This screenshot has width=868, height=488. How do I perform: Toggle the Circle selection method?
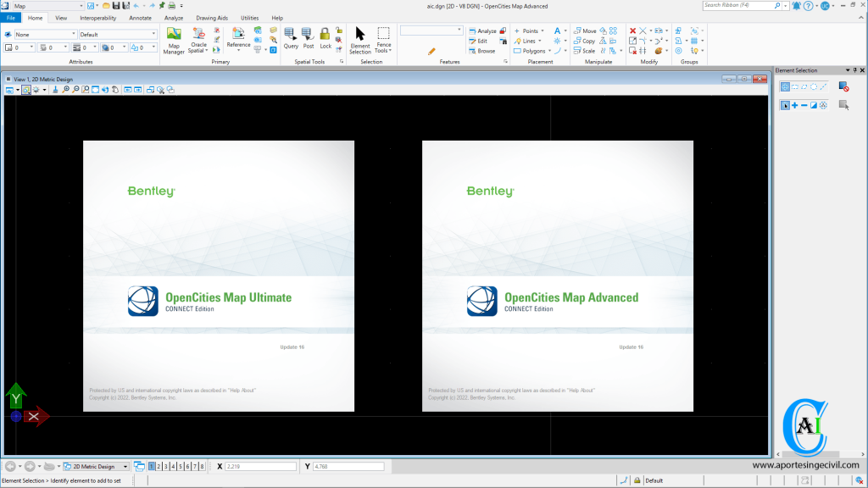tap(814, 87)
